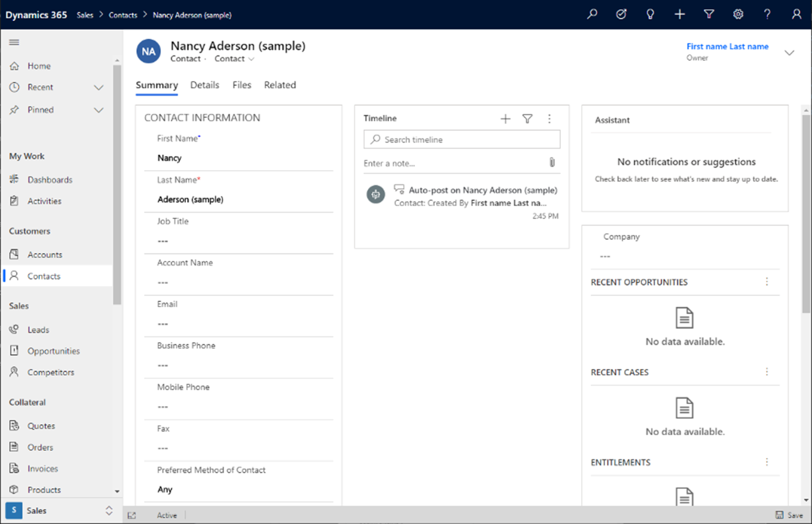812x524 pixels.
Task: Expand the Recent items list
Action: coord(98,87)
